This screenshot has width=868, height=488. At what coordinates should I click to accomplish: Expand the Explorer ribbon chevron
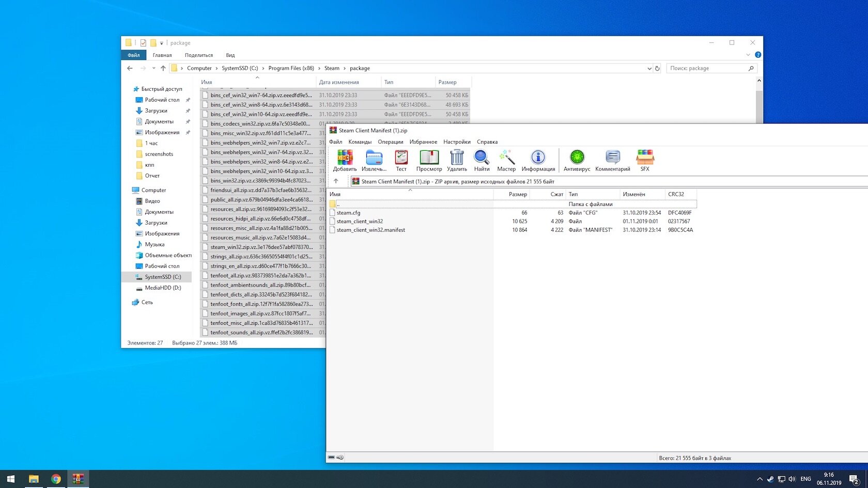point(748,55)
